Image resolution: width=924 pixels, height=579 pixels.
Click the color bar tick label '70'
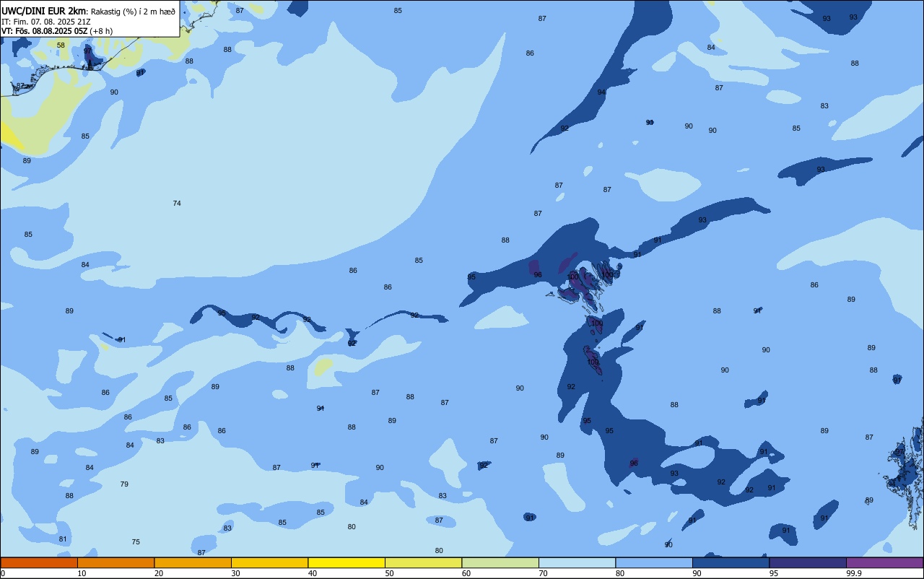543,573
